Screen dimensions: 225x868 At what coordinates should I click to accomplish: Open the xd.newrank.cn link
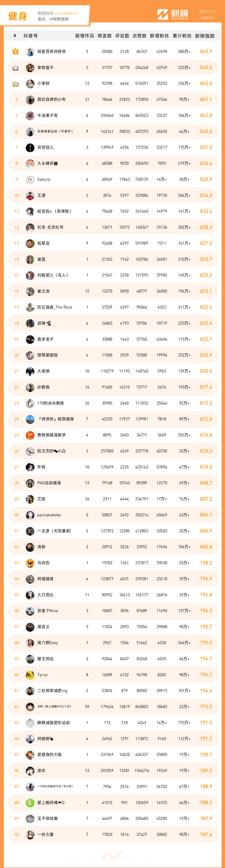[65, 14]
